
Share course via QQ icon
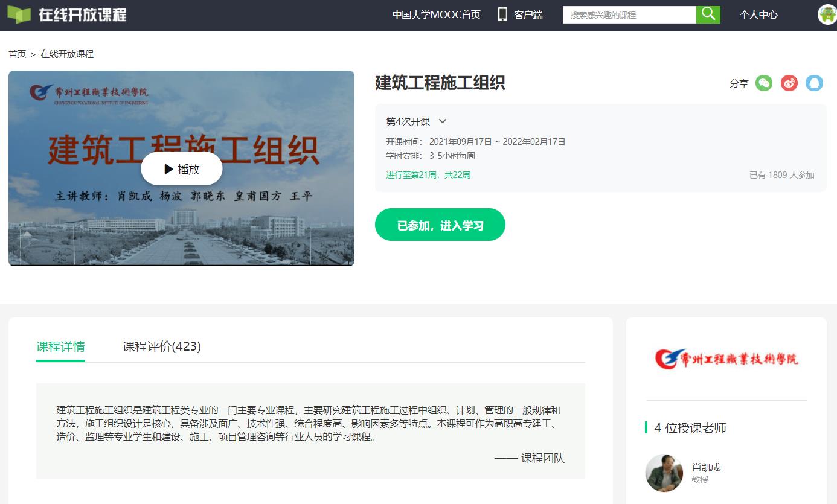[814, 83]
